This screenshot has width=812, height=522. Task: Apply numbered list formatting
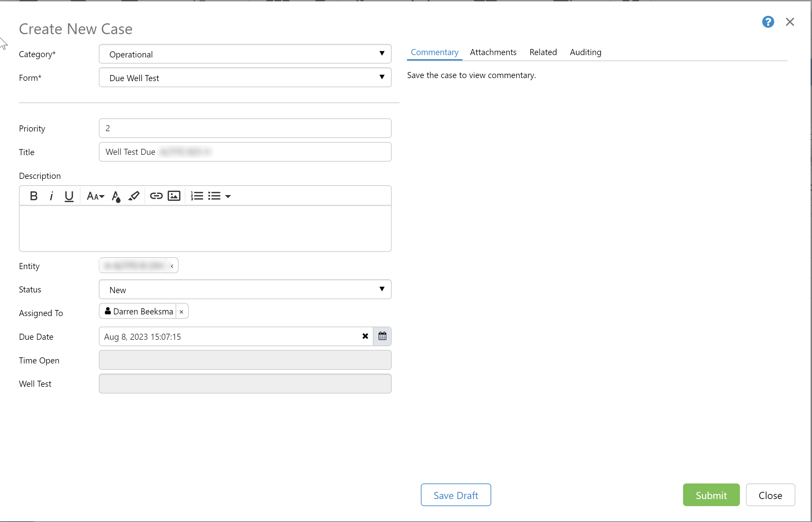pyautogui.click(x=197, y=196)
